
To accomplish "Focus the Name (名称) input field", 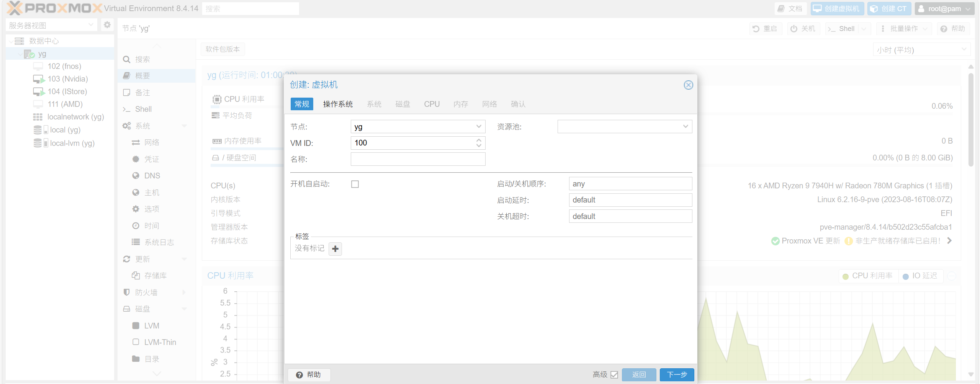I will (x=418, y=159).
